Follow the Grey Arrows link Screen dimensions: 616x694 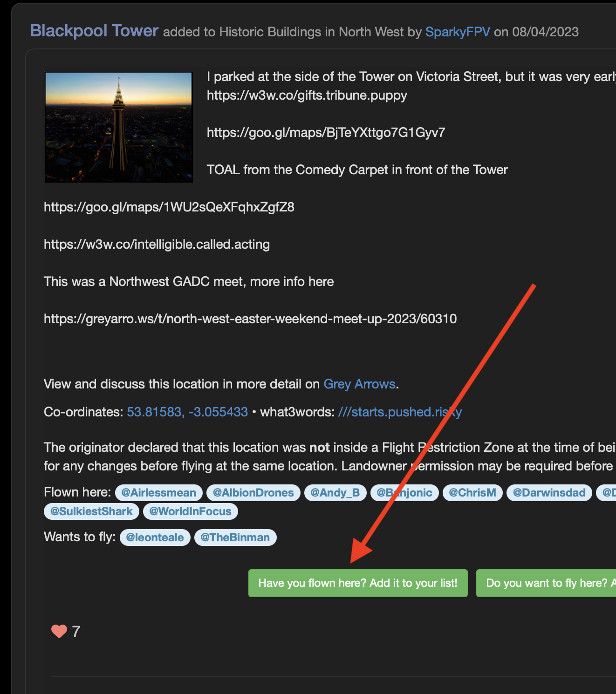(x=359, y=384)
